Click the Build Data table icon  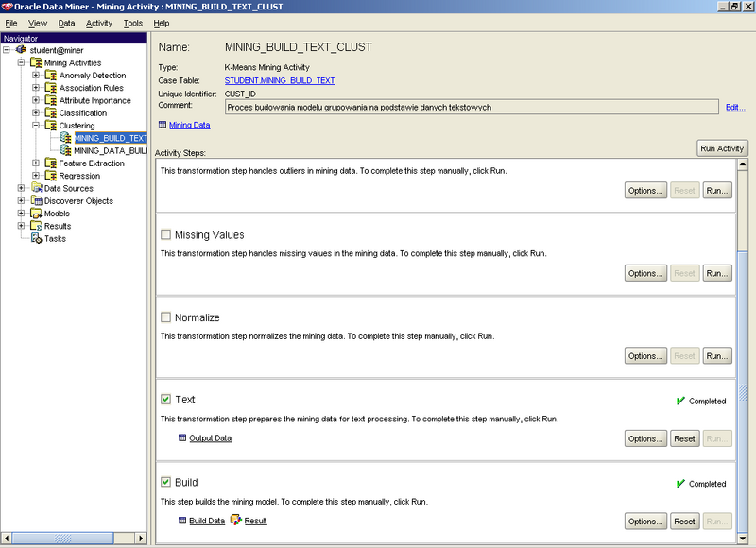182,521
